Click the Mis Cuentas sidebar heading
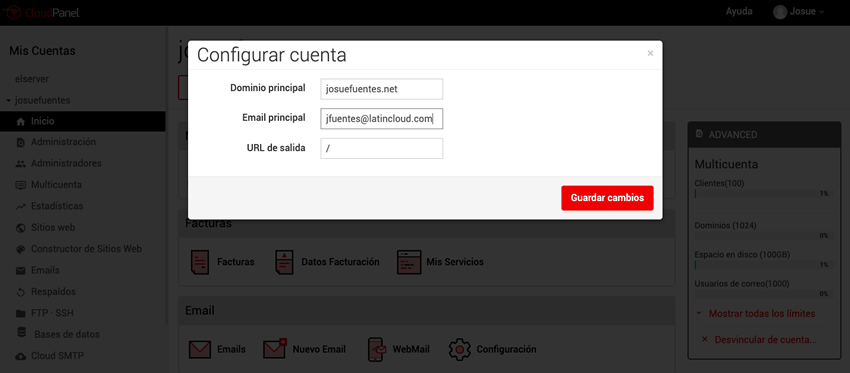This screenshot has width=850, height=373. [42, 51]
